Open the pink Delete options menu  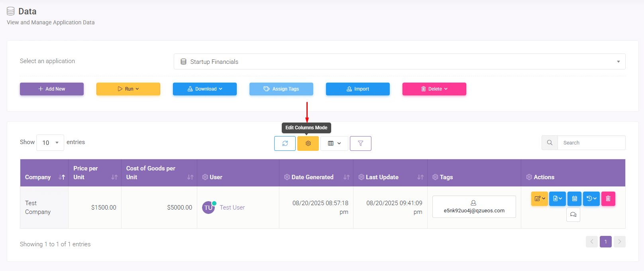(434, 89)
